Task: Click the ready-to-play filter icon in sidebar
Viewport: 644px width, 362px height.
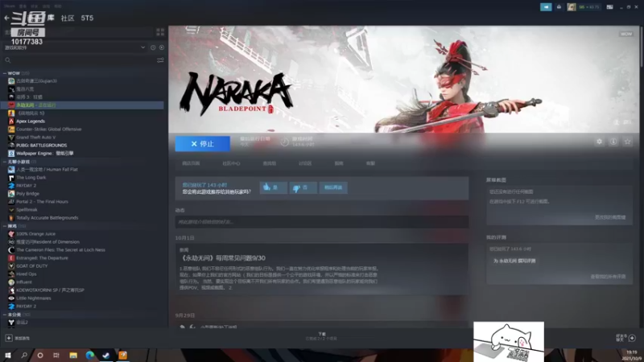Action: 162,47
